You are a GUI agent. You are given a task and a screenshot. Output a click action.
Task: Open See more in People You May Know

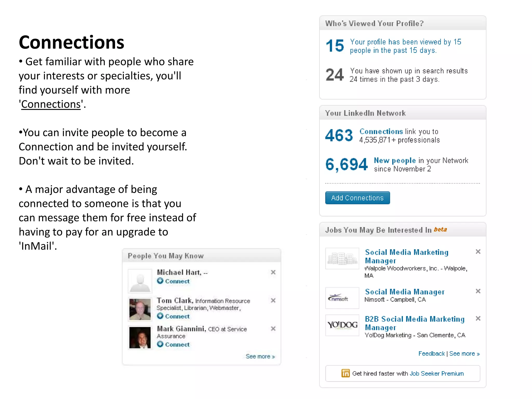click(260, 356)
